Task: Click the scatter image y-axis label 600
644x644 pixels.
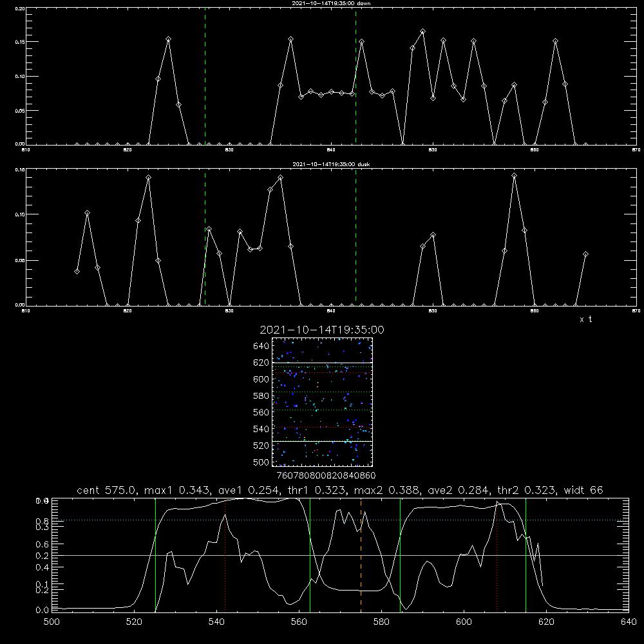Action: (x=261, y=379)
